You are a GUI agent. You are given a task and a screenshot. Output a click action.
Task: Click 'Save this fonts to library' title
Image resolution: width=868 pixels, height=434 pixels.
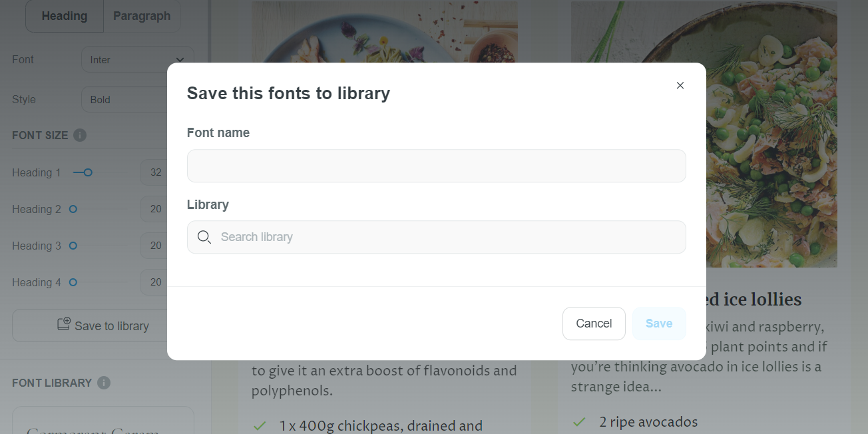(288, 93)
